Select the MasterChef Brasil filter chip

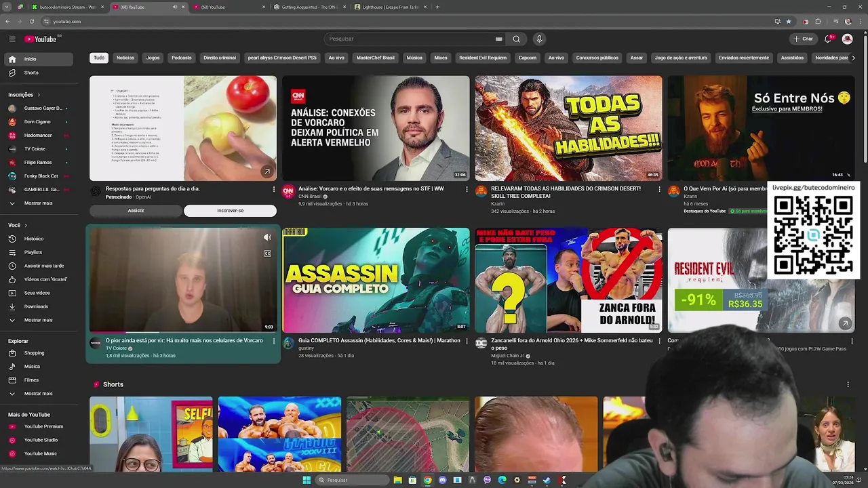coord(375,58)
